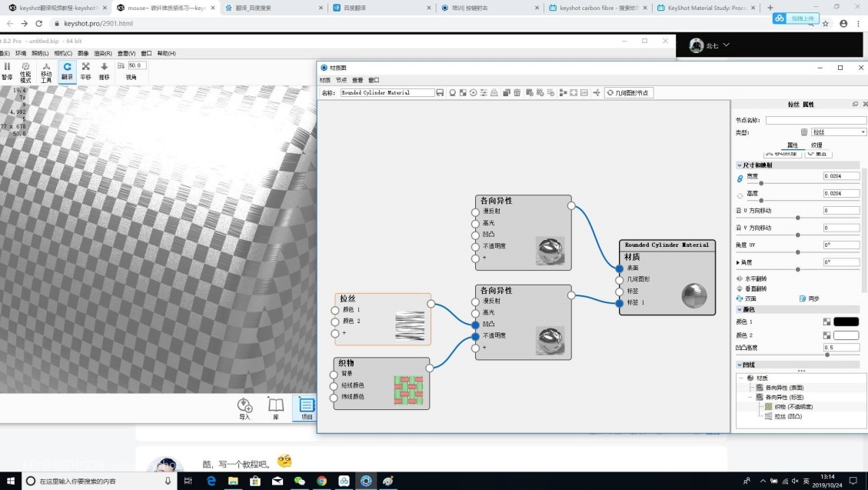
Task: Toggle 垂直翻转 vertical flip
Action: coord(752,288)
